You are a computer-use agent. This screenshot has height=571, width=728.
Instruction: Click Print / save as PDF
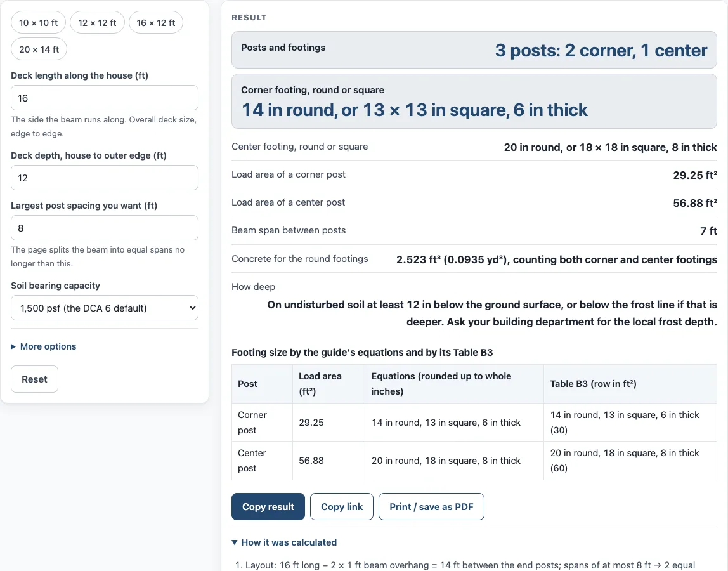click(431, 507)
